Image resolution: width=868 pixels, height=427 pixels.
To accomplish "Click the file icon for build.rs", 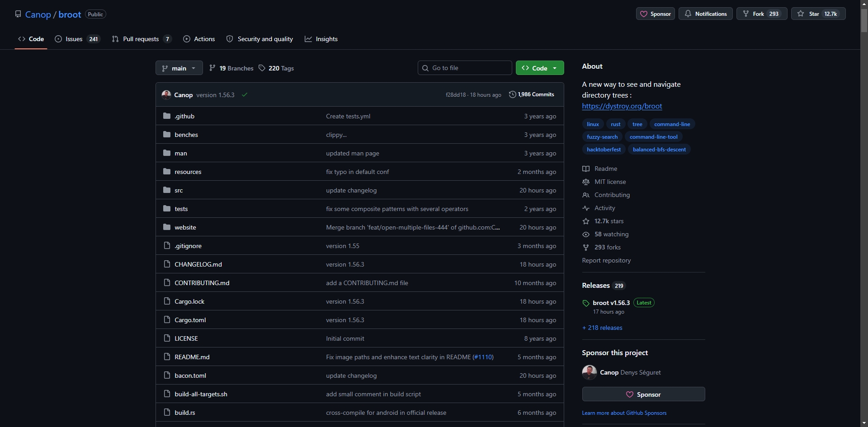I will coord(167,413).
